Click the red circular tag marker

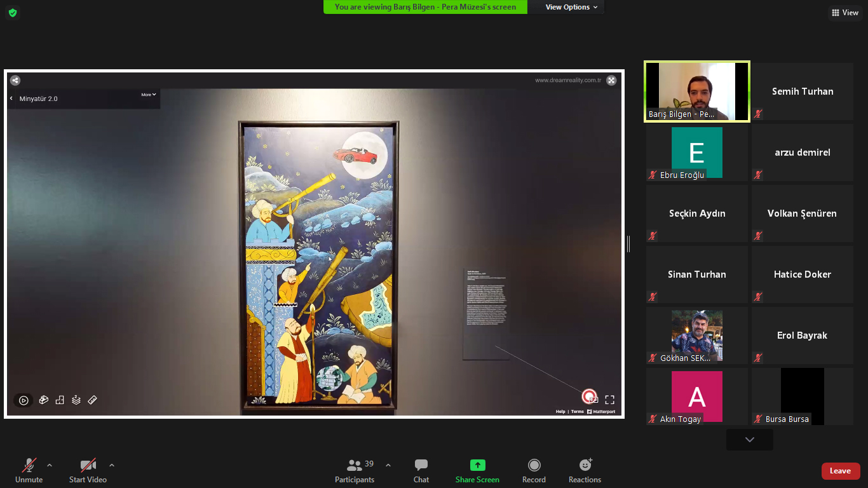point(589,396)
